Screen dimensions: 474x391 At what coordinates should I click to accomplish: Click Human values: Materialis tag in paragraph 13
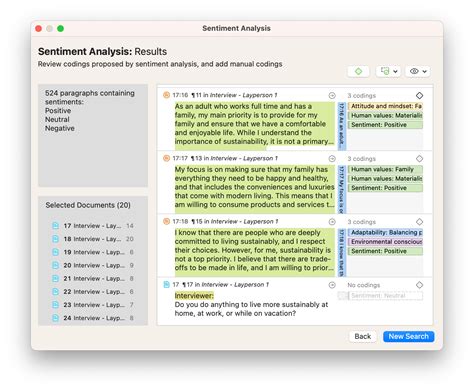click(x=385, y=179)
